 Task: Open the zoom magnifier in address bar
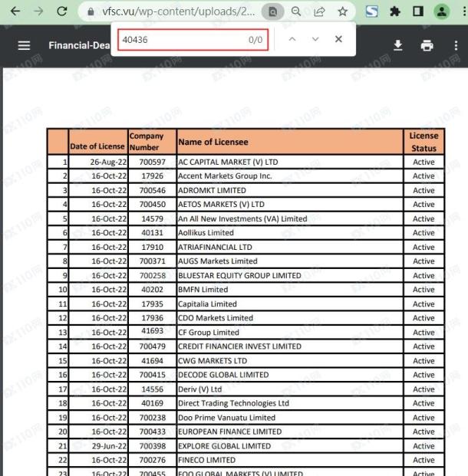coord(296,11)
